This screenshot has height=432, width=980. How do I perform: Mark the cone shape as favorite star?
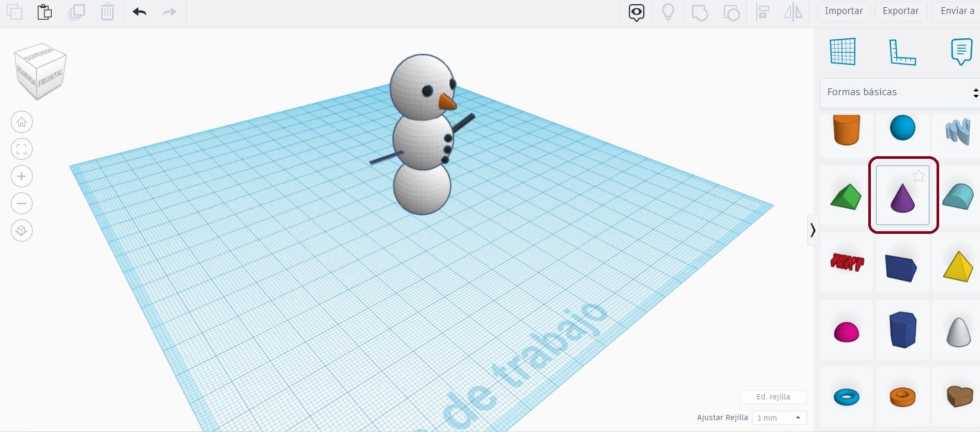pos(918,176)
